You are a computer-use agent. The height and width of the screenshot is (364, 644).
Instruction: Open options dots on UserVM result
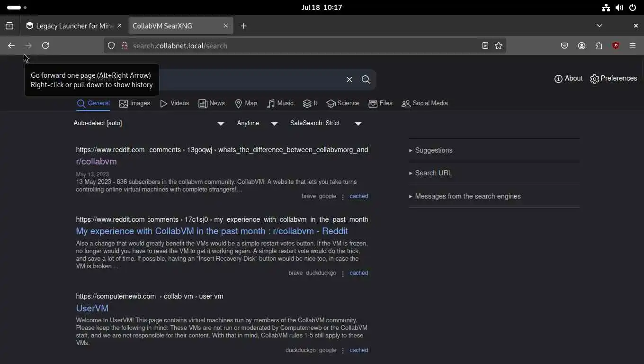click(x=343, y=351)
